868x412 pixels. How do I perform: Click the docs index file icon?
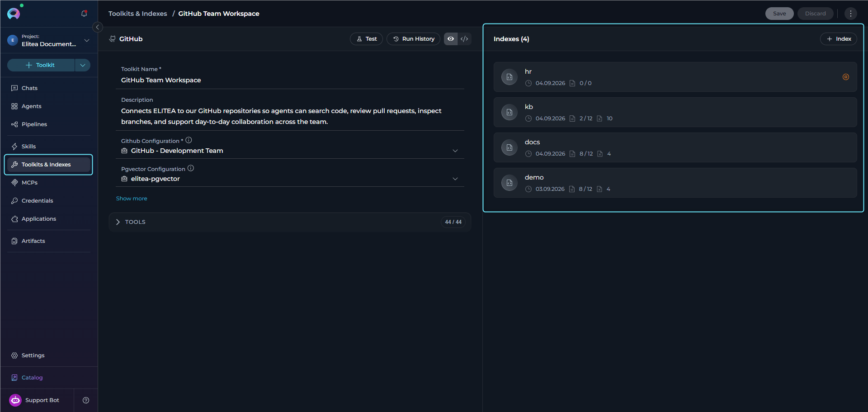[x=509, y=147]
